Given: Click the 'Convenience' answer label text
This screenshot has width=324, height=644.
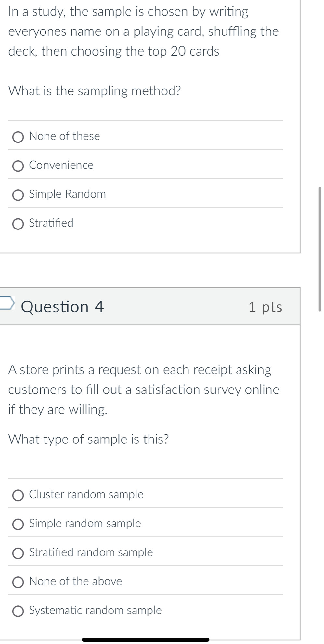Looking at the screenshot, I should point(61,165).
